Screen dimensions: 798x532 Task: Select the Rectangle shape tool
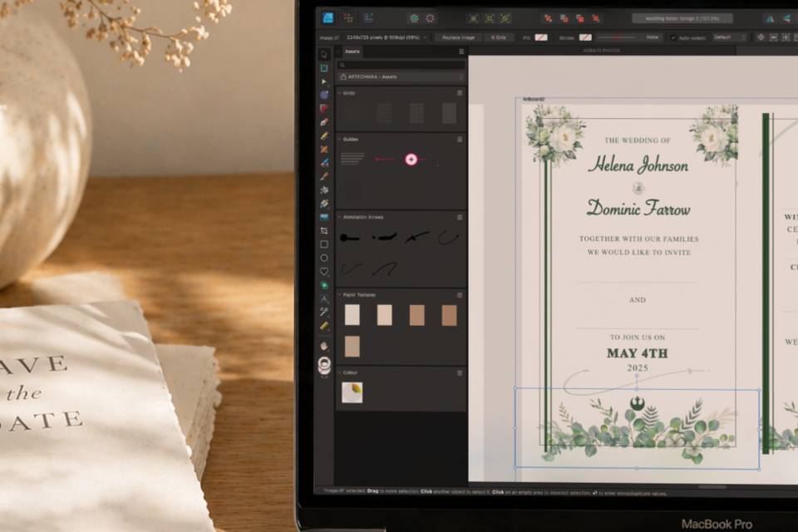324,244
